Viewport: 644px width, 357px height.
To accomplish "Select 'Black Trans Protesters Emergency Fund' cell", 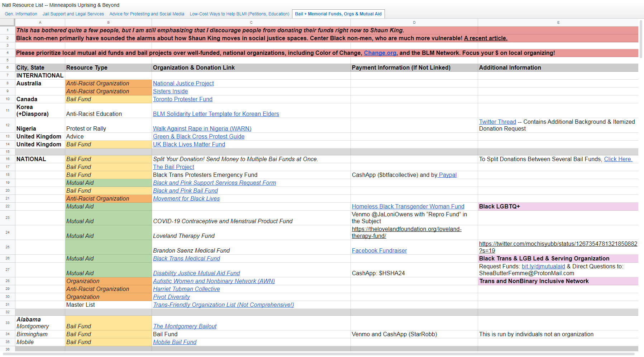I will click(251, 175).
